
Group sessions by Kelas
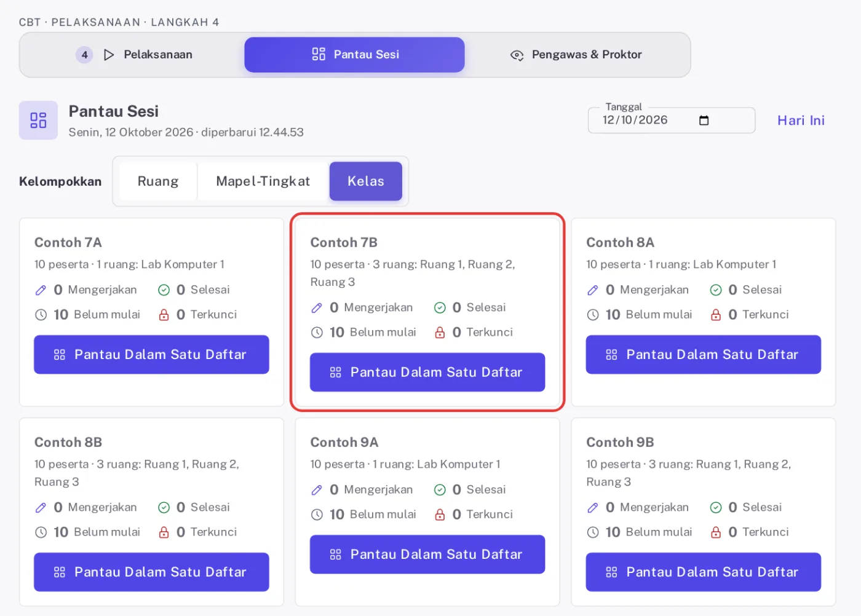pyautogui.click(x=366, y=181)
